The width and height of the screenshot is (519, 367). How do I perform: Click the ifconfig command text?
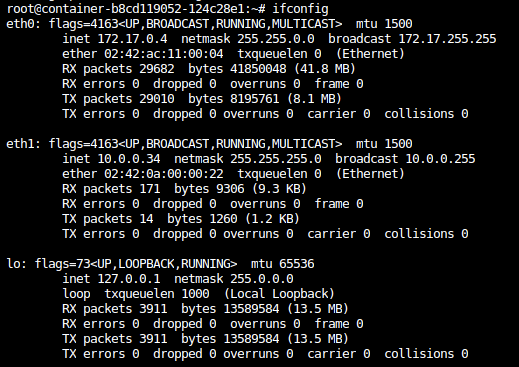pos(300,9)
